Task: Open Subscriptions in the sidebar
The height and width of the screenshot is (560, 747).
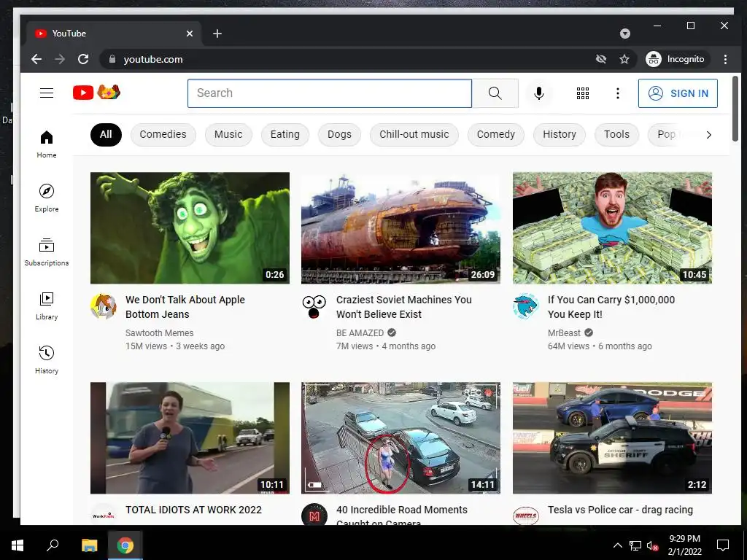Action: click(47, 252)
